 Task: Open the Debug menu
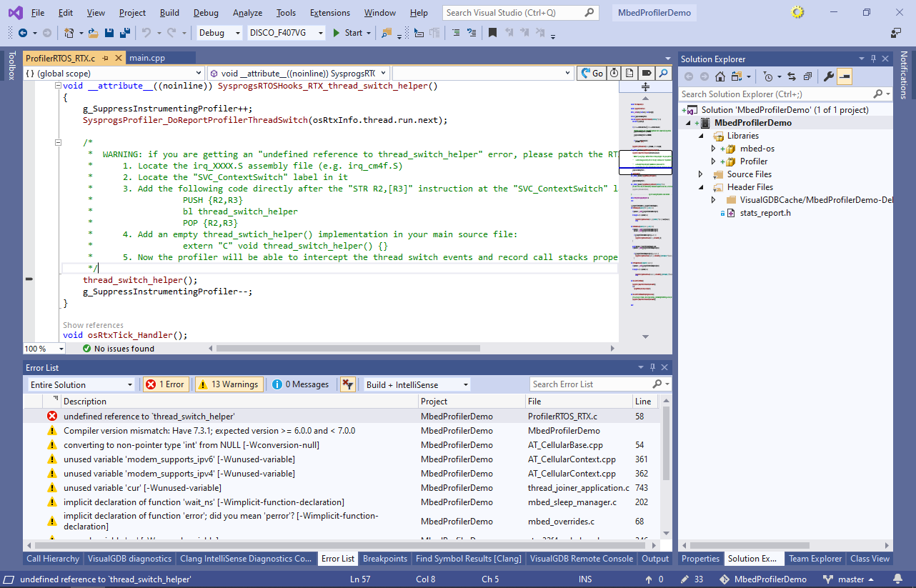pos(206,13)
